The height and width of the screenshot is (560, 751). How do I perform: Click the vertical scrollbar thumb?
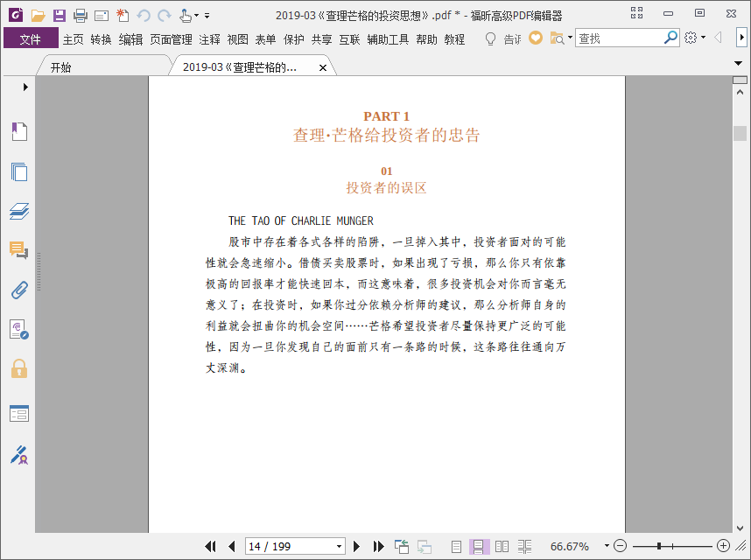[x=740, y=133]
